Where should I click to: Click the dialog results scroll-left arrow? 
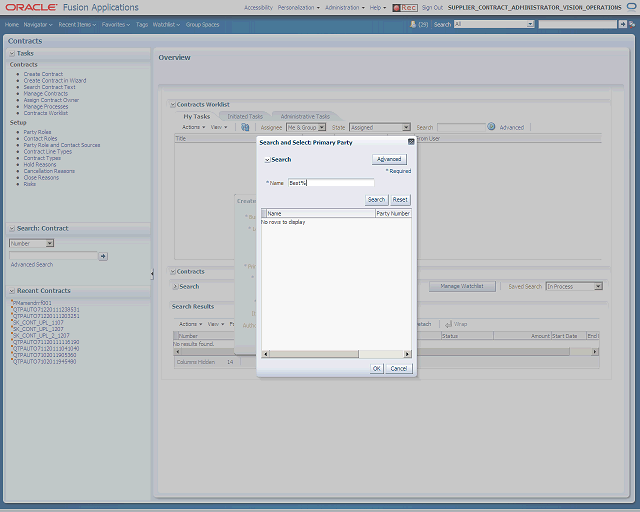pyautogui.click(x=265, y=354)
